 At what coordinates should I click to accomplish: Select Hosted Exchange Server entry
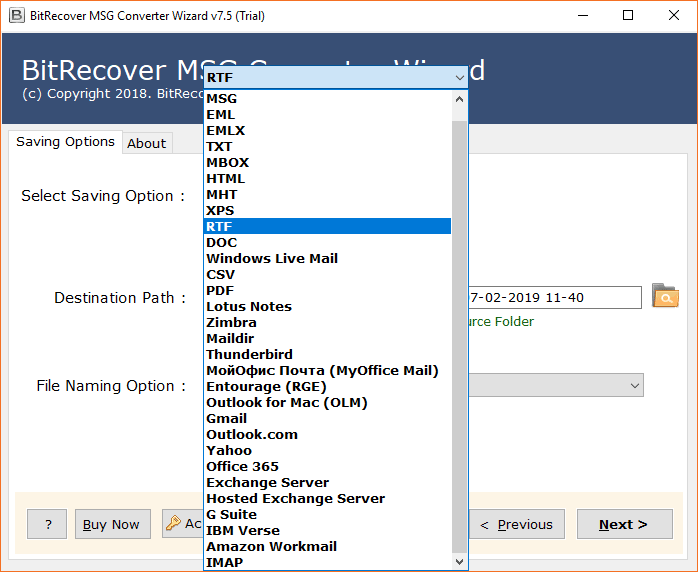click(x=327, y=499)
